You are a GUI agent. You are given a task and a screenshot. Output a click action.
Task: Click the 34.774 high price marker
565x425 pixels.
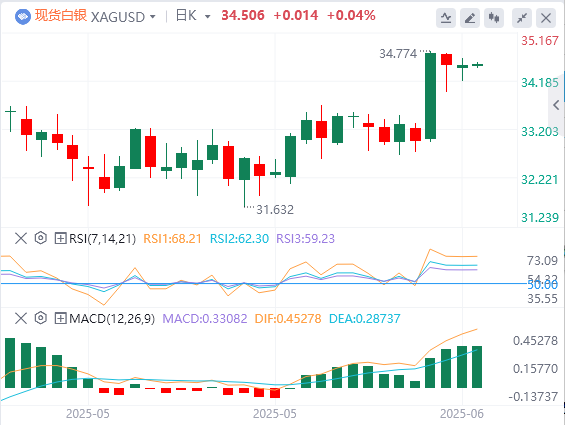coord(398,54)
